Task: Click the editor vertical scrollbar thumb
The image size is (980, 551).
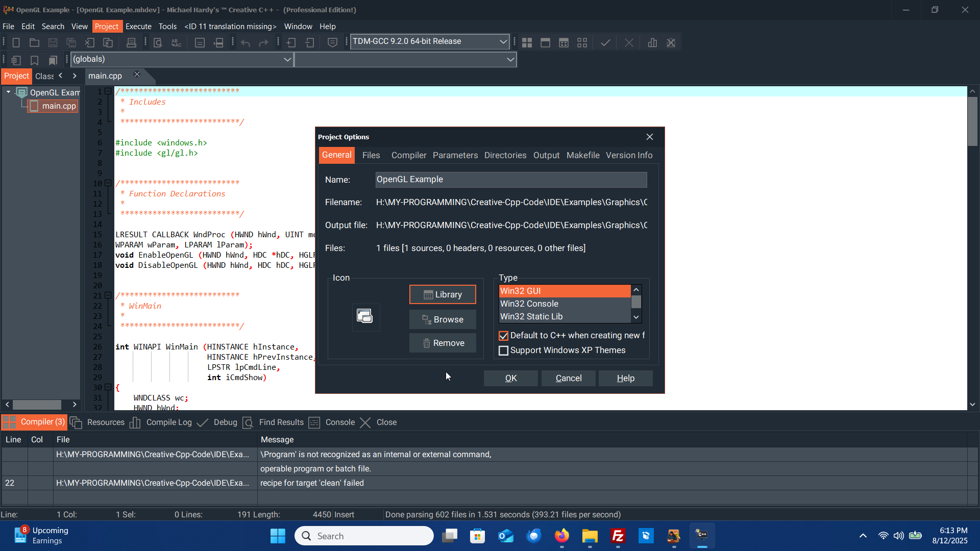Action: 972,120
